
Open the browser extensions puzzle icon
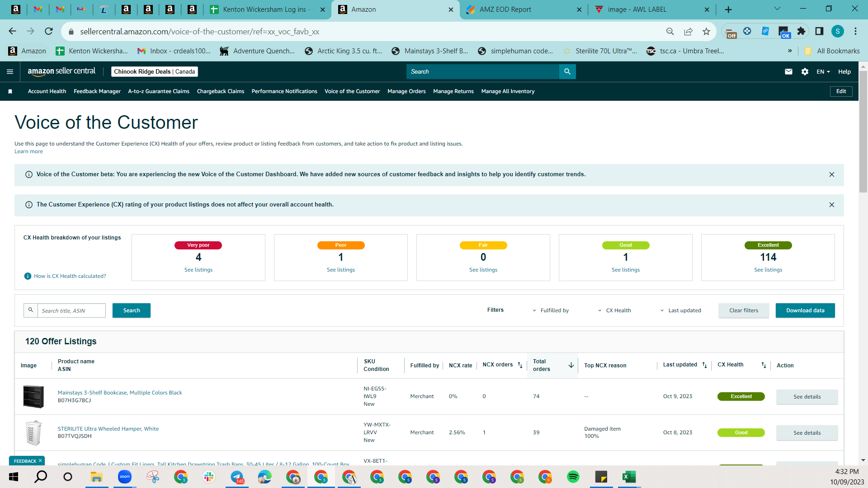[801, 31]
